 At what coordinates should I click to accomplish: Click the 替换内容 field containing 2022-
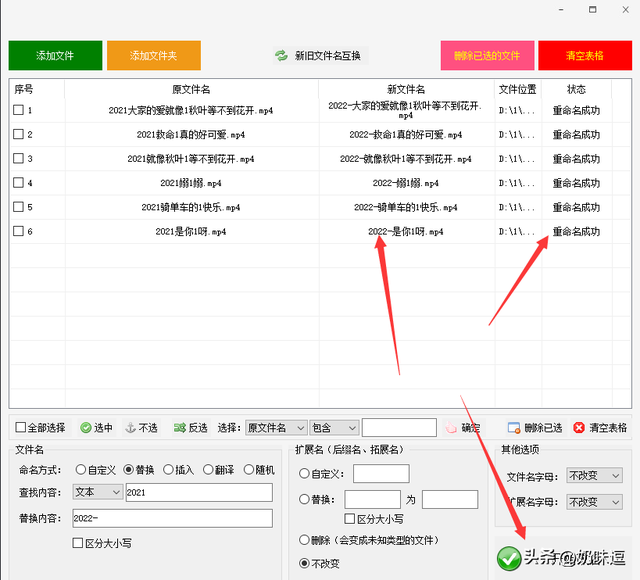(173, 518)
